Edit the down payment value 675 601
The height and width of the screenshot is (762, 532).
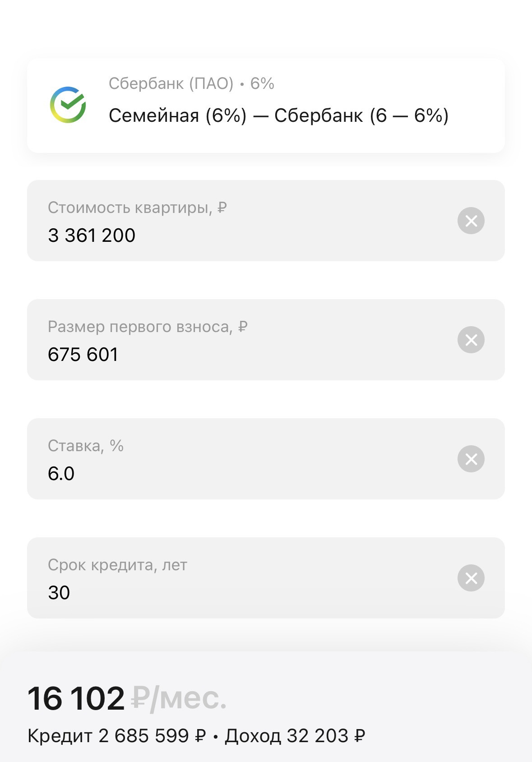(x=83, y=355)
